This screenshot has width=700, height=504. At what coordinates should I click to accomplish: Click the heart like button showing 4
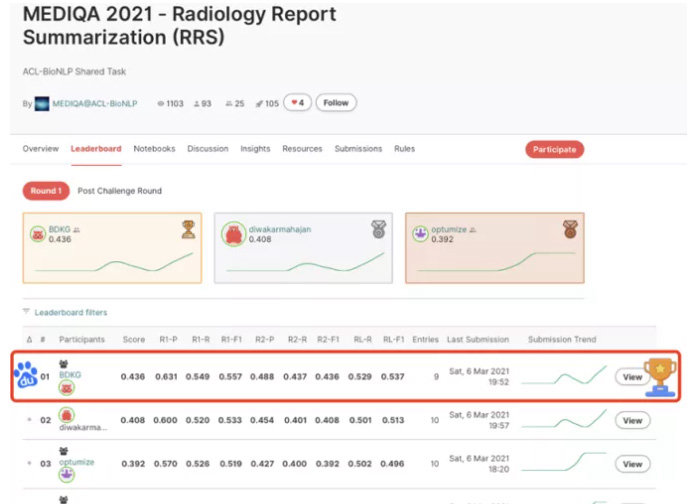(298, 103)
